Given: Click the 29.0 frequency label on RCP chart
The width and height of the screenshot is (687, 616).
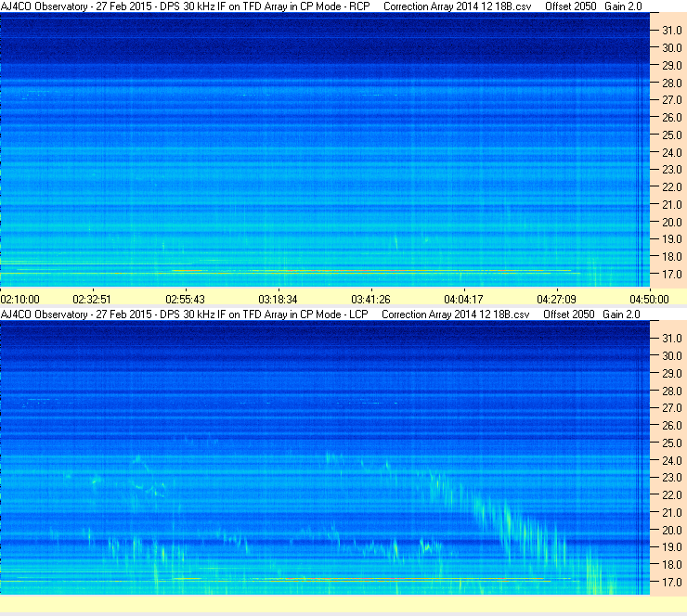Looking at the screenshot, I should point(672,65).
